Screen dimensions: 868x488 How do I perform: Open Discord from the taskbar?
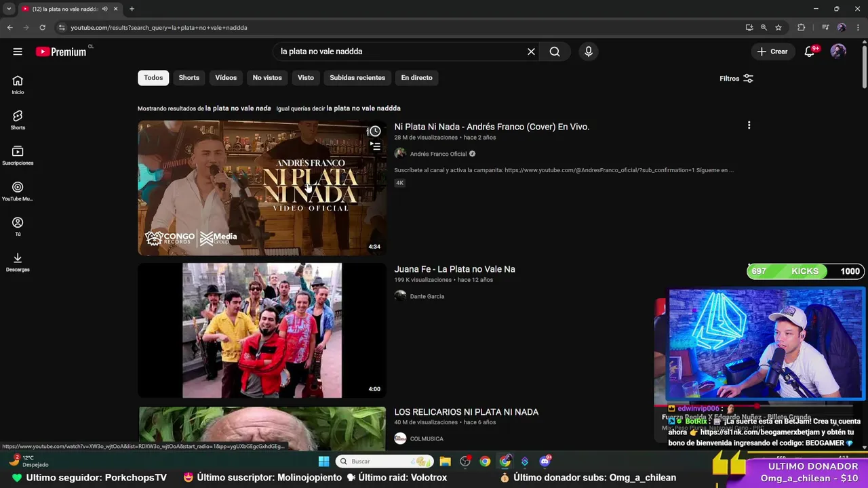coord(545,462)
